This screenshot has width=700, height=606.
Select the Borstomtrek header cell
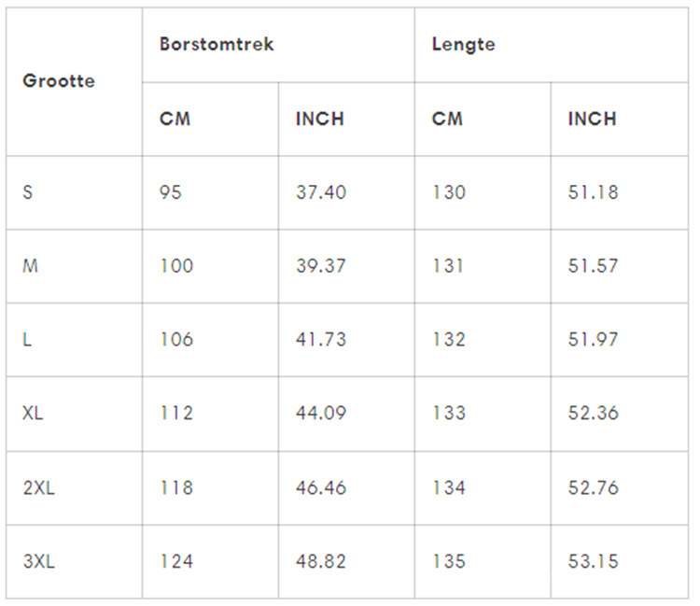217,44
